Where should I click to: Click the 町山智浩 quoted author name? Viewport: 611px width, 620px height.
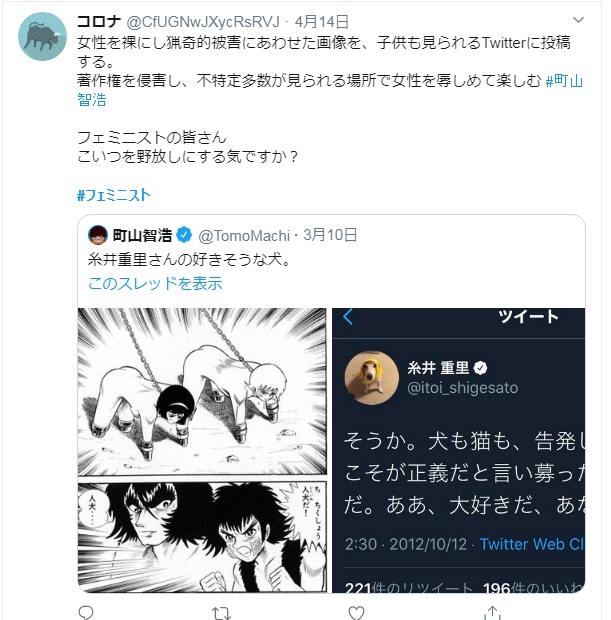click(142, 235)
